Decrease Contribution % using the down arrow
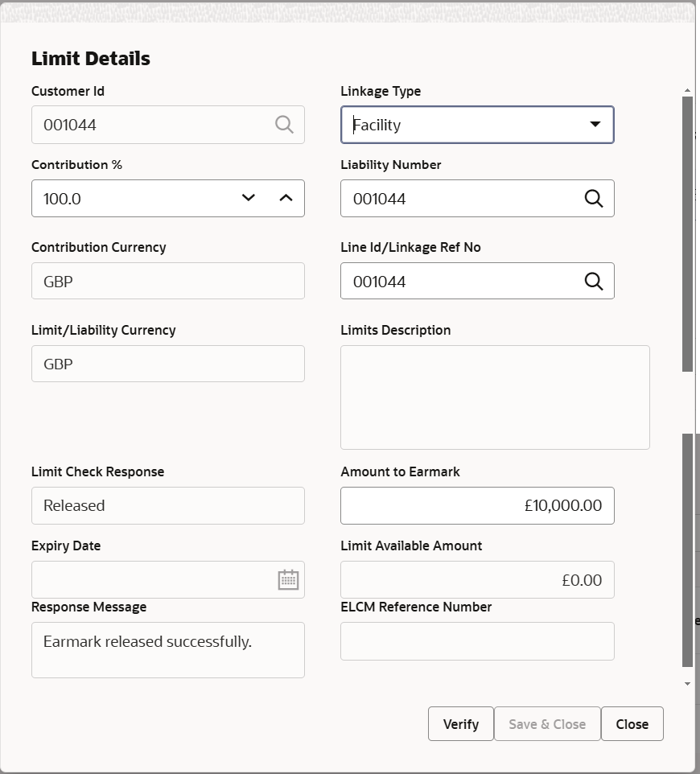This screenshot has width=700, height=774. [248, 198]
